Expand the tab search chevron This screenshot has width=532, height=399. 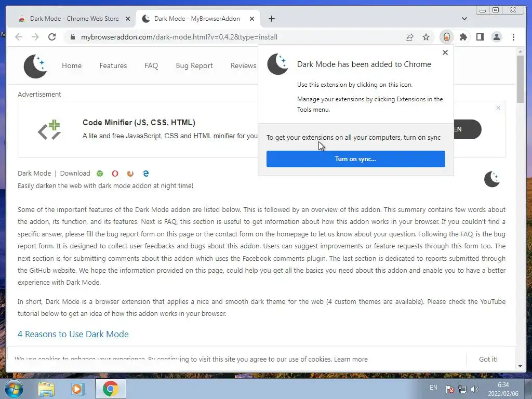pos(464,19)
